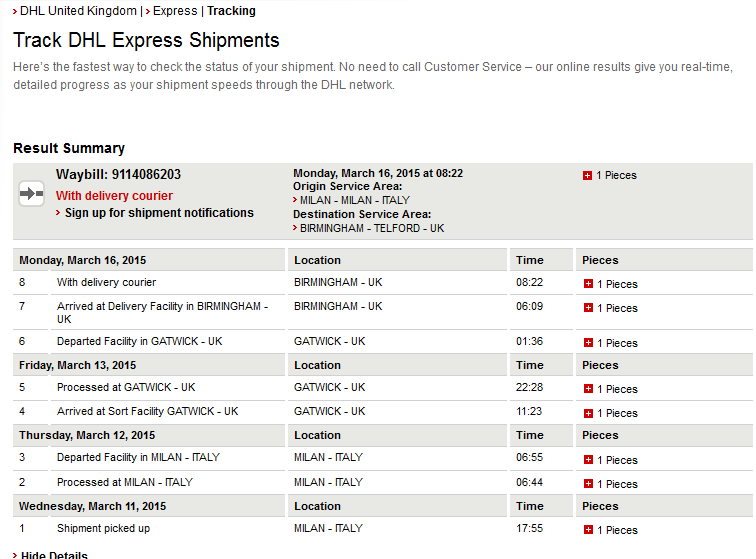Viewport: 756px width, 559px height.
Task: Expand pieces for Processed at GATWICK row
Action: coord(589,389)
